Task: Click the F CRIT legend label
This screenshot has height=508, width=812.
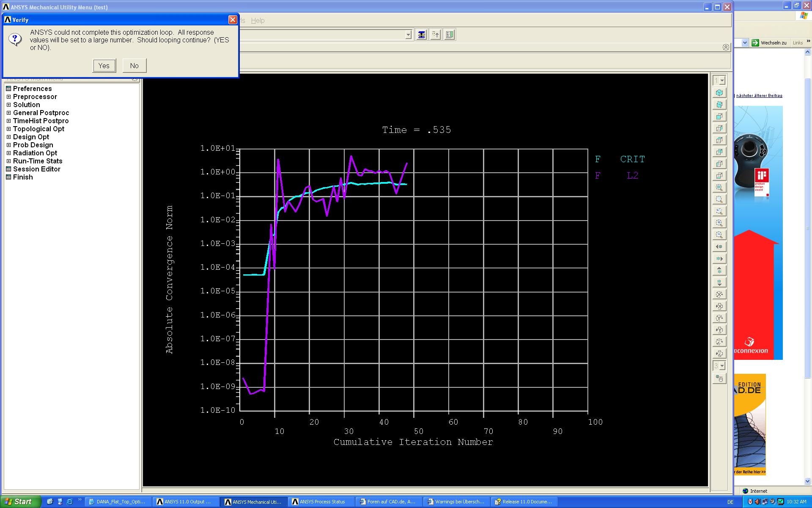Action: [x=620, y=159]
